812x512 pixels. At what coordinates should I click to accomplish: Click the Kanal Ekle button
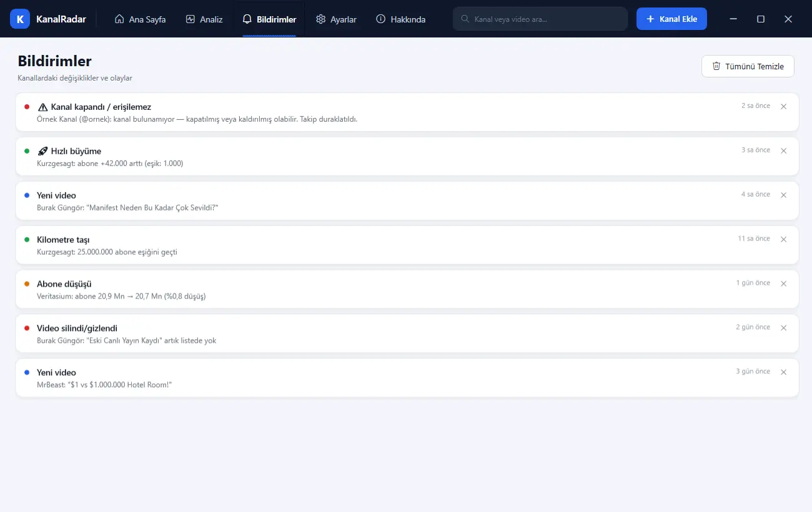pos(671,19)
